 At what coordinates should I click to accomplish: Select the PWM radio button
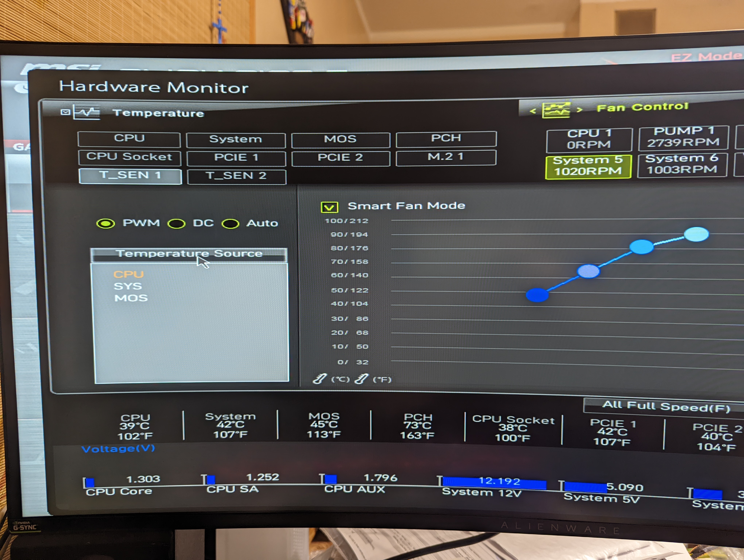coord(106,223)
